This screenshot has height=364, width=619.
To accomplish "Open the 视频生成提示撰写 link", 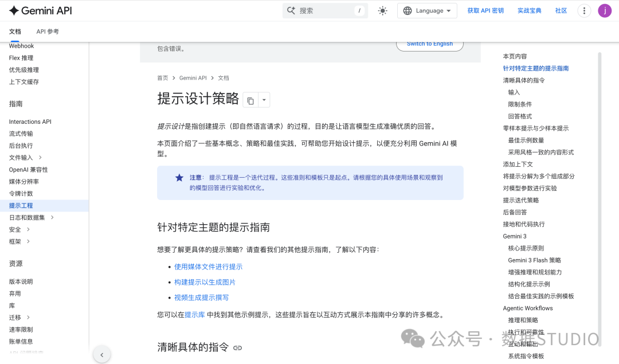I will click(201, 298).
